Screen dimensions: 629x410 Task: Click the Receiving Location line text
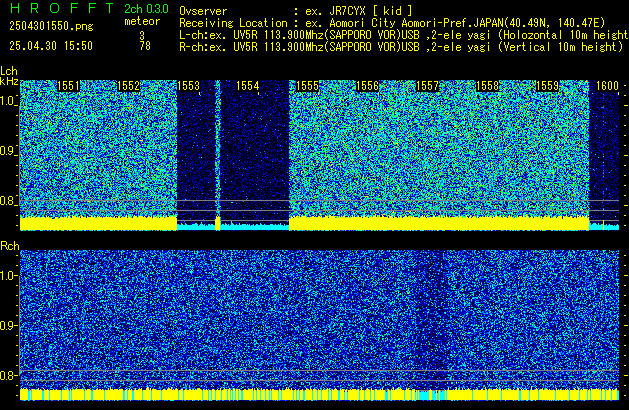392,23
